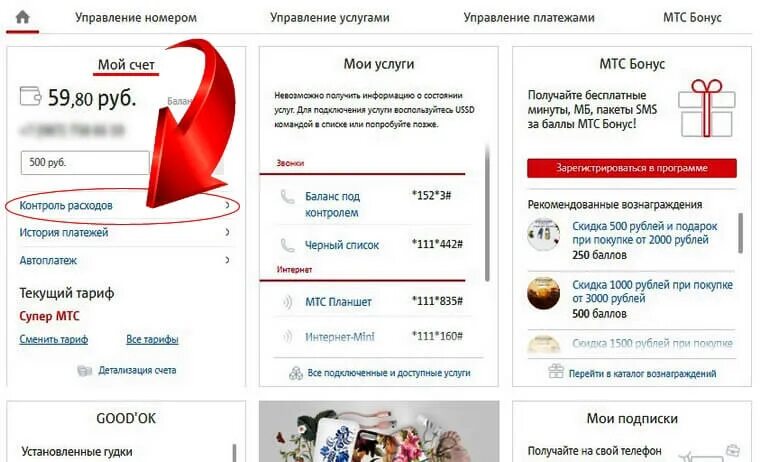Image resolution: width=760 pixels, height=462 pixels.
Task: Click the wallet icon beside the balance
Action: pyautogui.click(x=30, y=96)
